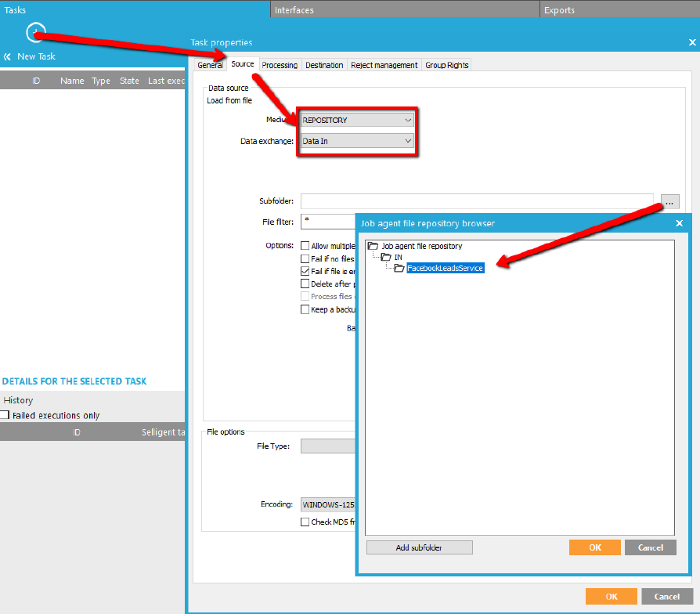The image size is (700, 614).
Task: Confirm with OK in the repository browser
Action: (595, 547)
